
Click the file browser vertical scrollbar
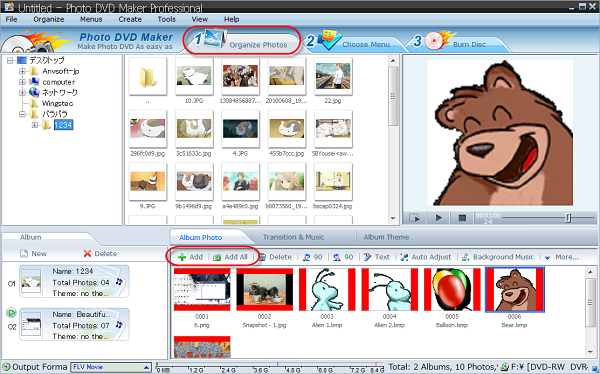pyautogui.click(x=393, y=139)
